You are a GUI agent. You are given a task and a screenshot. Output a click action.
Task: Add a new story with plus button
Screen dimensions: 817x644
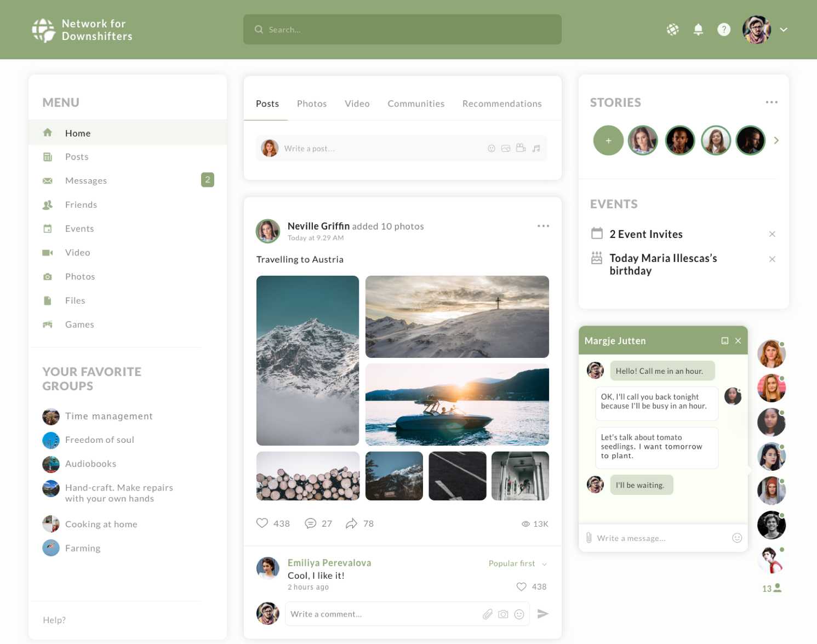608,140
